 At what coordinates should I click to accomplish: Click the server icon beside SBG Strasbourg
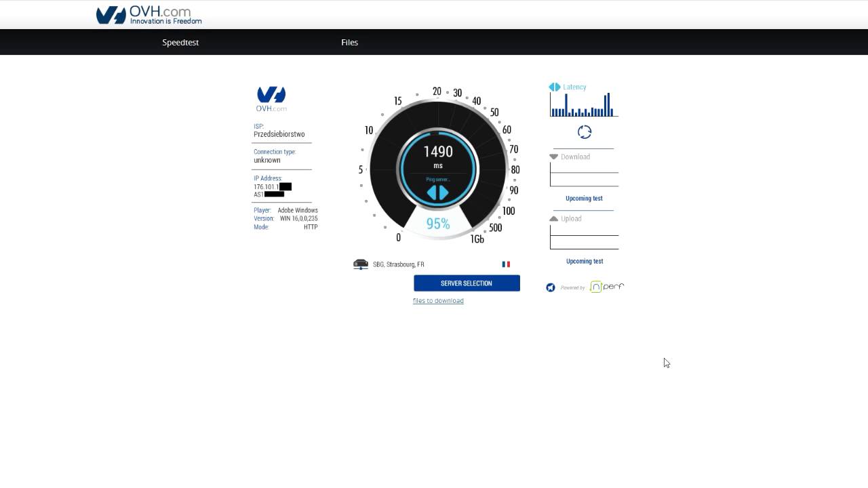[x=361, y=264]
